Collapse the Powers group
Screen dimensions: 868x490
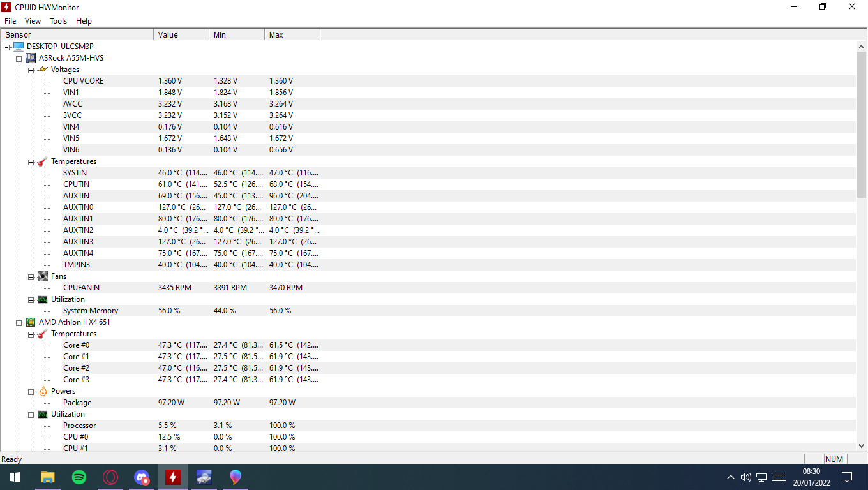click(x=31, y=391)
